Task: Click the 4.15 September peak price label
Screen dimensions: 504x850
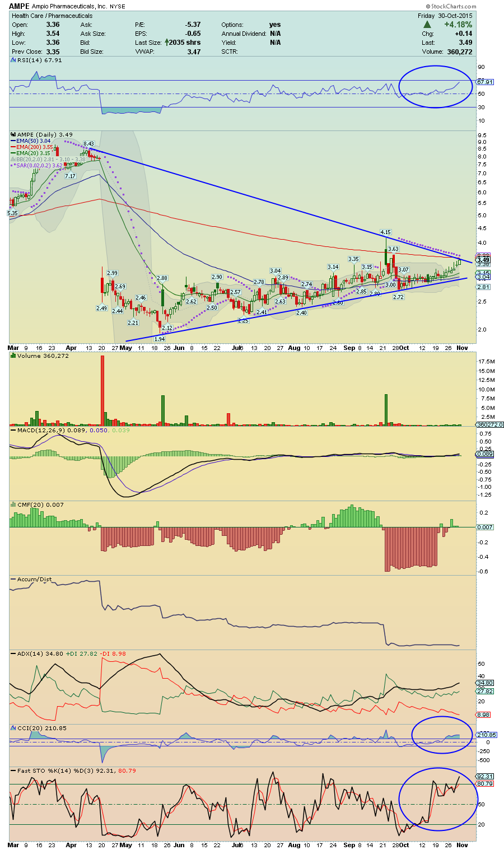Action: click(385, 232)
